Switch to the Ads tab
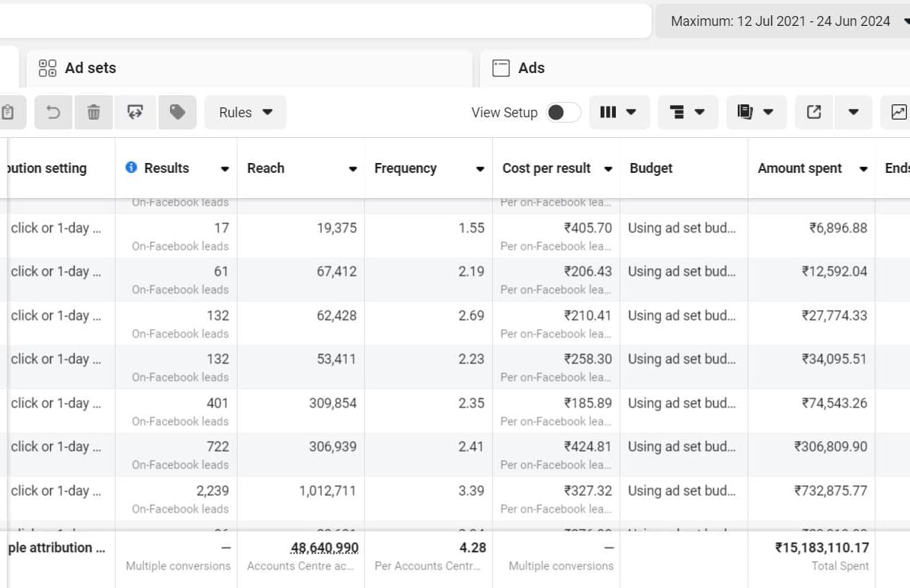910x588 pixels. tap(530, 68)
